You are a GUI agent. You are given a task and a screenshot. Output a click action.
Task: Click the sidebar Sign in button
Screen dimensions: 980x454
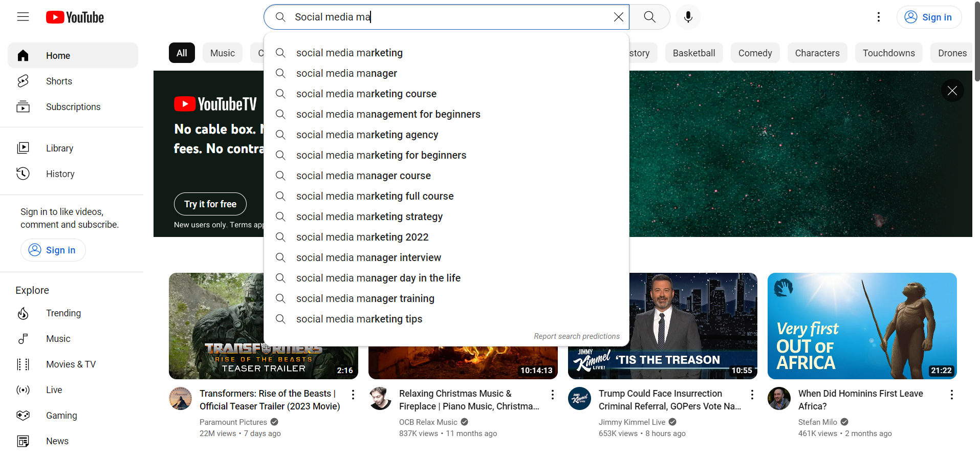point(53,250)
